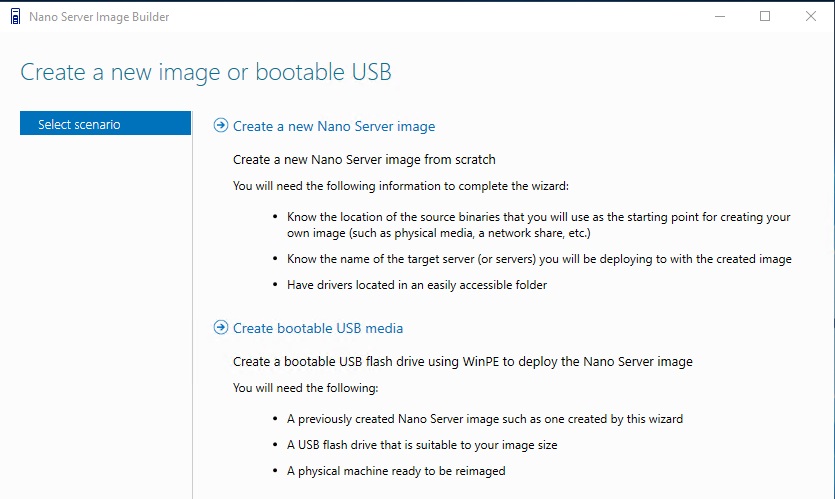Open the Create a new Nano Server image link
The height and width of the screenshot is (499, 835).
pyautogui.click(x=334, y=126)
